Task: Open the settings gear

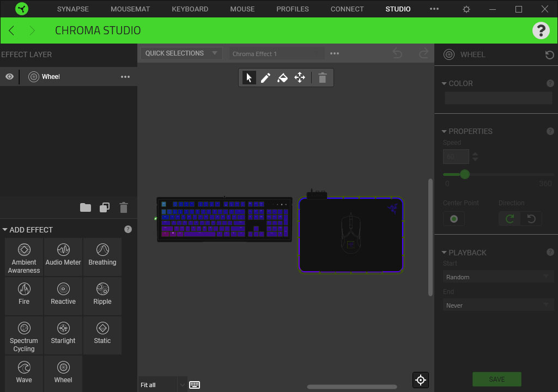Action: (x=466, y=9)
